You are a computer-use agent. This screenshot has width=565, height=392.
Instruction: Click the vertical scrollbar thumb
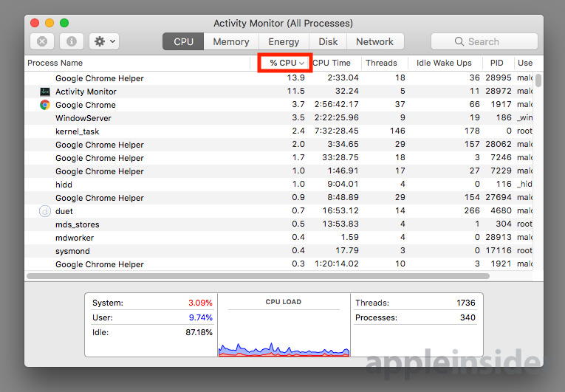pyautogui.click(x=538, y=80)
